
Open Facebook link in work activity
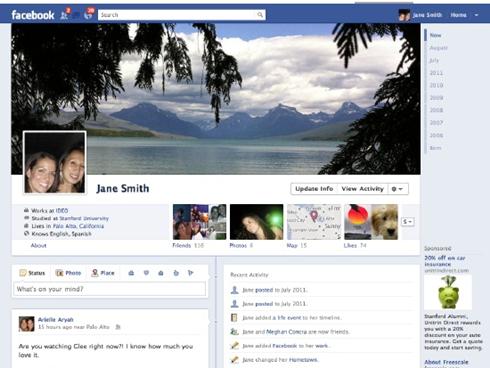click(284, 346)
